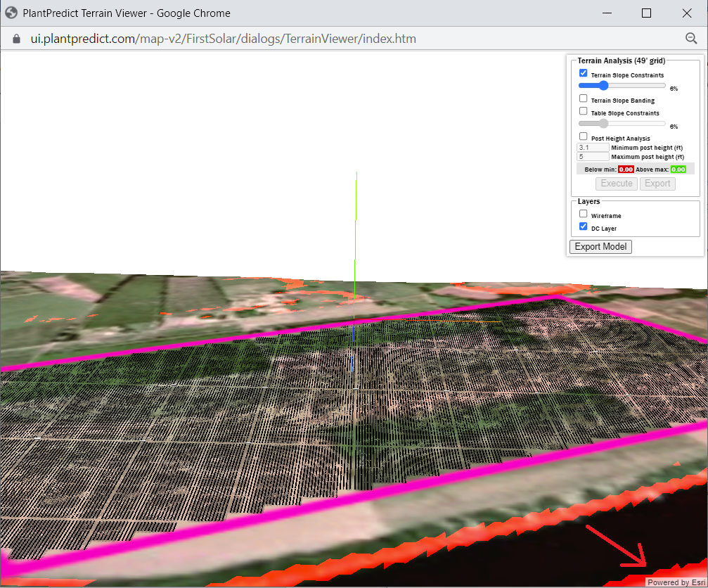Viewport: 708px width, 588px height.
Task: Click the Chrome zoom magnifier icon
Action: click(690, 39)
